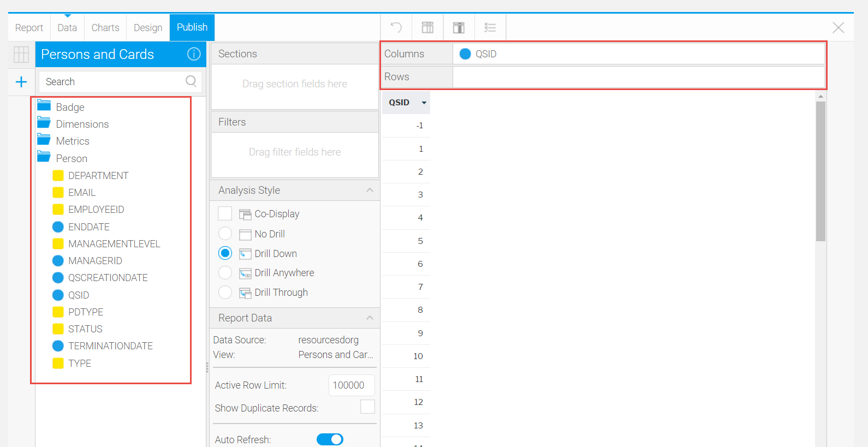Select the QSCREATIONDATE field
The width and height of the screenshot is (868, 447).
(x=100, y=277)
